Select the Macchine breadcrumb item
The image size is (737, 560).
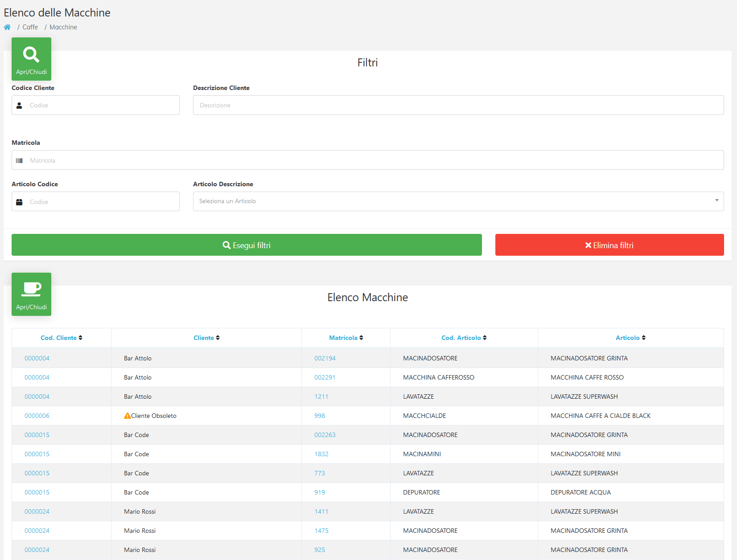pos(63,27)
